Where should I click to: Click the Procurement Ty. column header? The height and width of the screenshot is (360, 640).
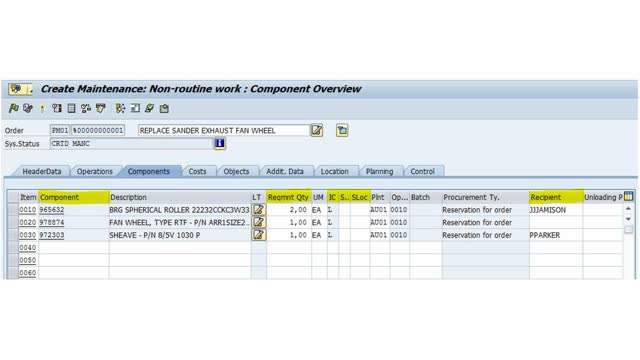(486, 197)
